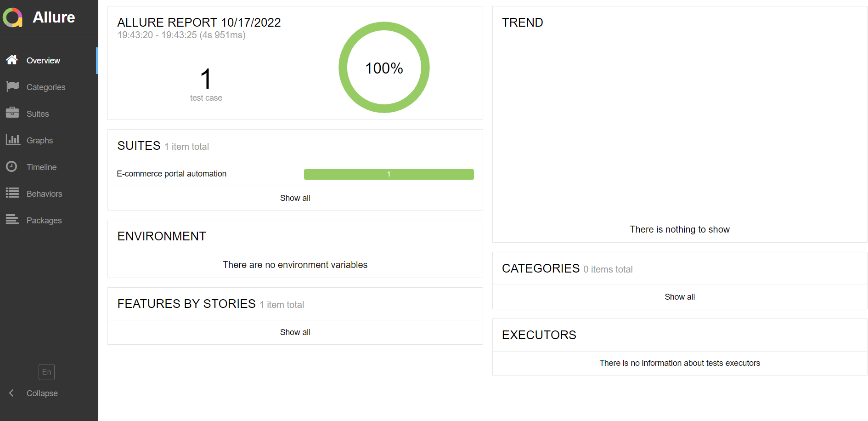The width and height of the screenshot is (868, 421).
Task: Collapse the navigation sidebar
Action: pos(41,393)
